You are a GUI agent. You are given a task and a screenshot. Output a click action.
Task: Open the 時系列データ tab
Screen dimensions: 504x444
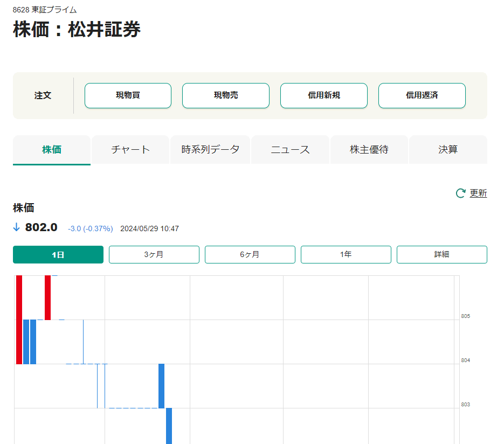tap(210, 150)
